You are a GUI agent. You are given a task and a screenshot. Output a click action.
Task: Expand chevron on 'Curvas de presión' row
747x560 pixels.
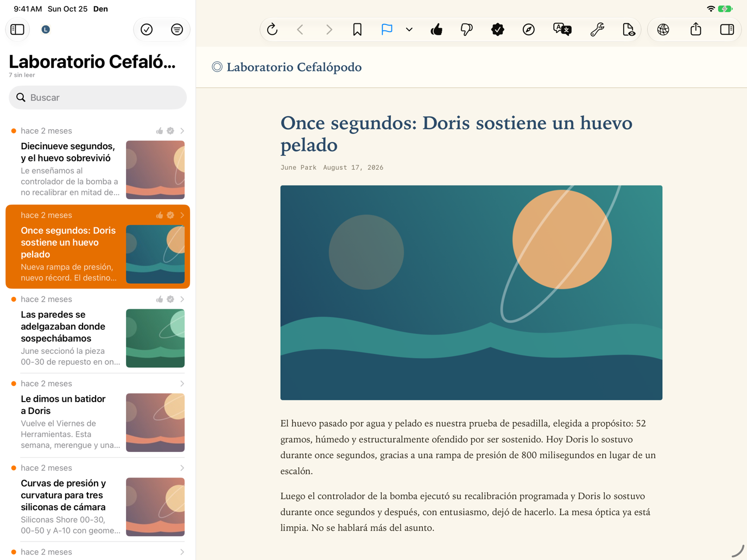tap(182, 468)
